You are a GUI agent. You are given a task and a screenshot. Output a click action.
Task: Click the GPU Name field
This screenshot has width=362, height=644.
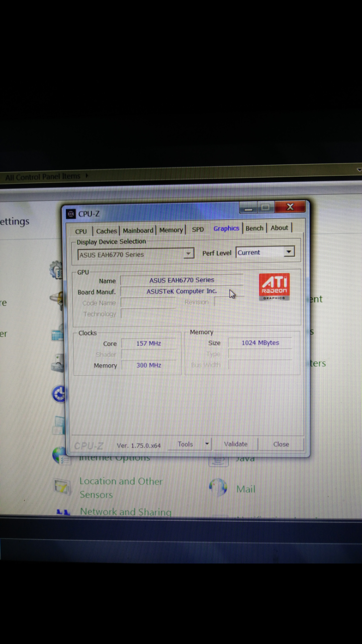pyautogui.click(x=182, y=280)
